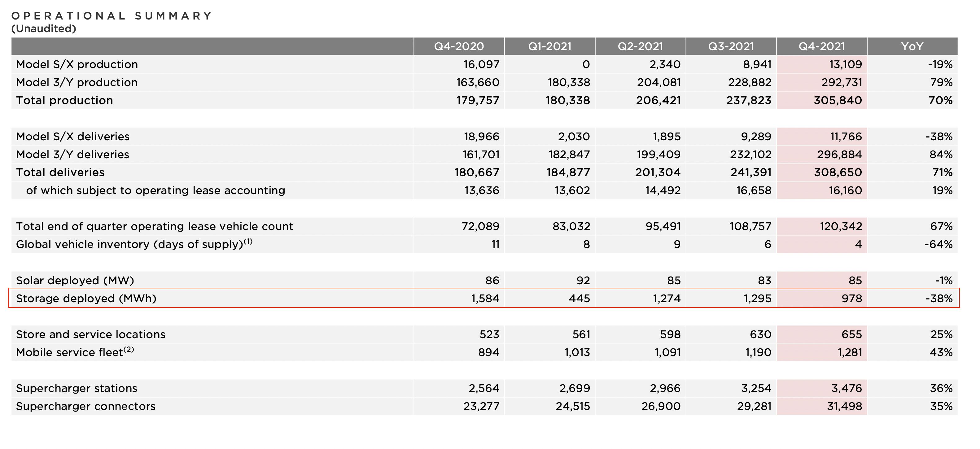
Task: Click the Q1-2021 column header
Action: [x=550, y=46]
